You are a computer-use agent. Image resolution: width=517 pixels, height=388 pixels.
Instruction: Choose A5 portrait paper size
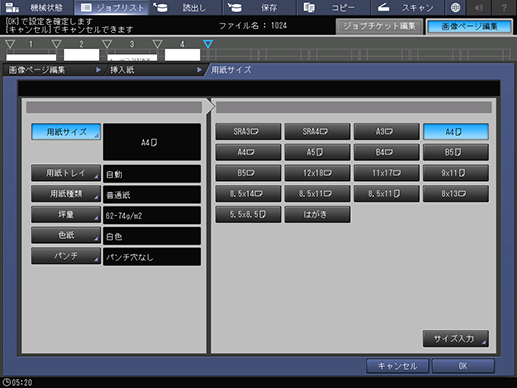(x=317, y=152)
